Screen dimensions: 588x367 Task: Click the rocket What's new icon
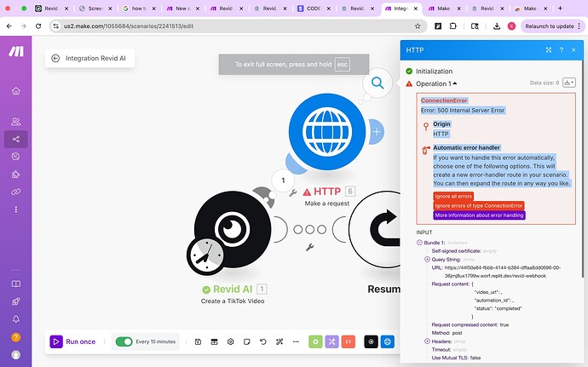(x=15, y=301)
